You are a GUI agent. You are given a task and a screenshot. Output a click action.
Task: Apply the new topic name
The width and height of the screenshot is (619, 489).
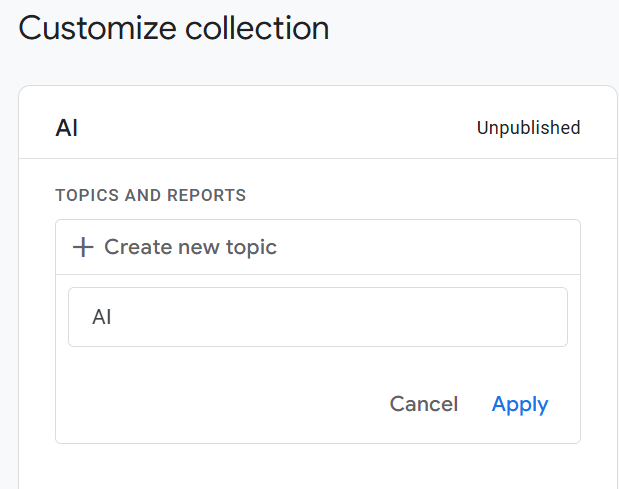(520, 404)
